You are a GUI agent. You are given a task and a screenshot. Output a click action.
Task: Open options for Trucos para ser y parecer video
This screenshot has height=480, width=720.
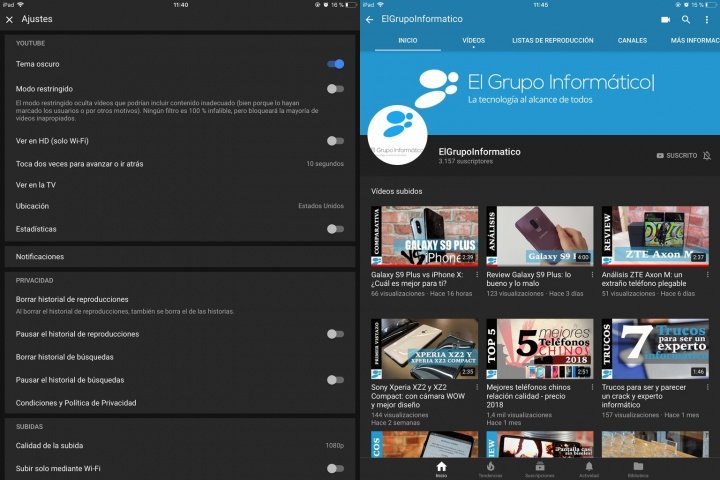point(708,387)
